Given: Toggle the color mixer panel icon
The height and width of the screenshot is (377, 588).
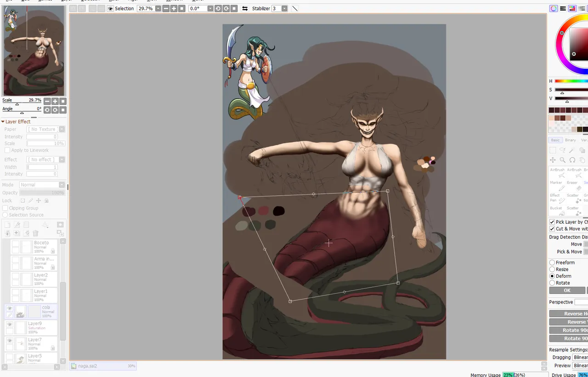Looking at the screenshot, I should tap(572, 8).
